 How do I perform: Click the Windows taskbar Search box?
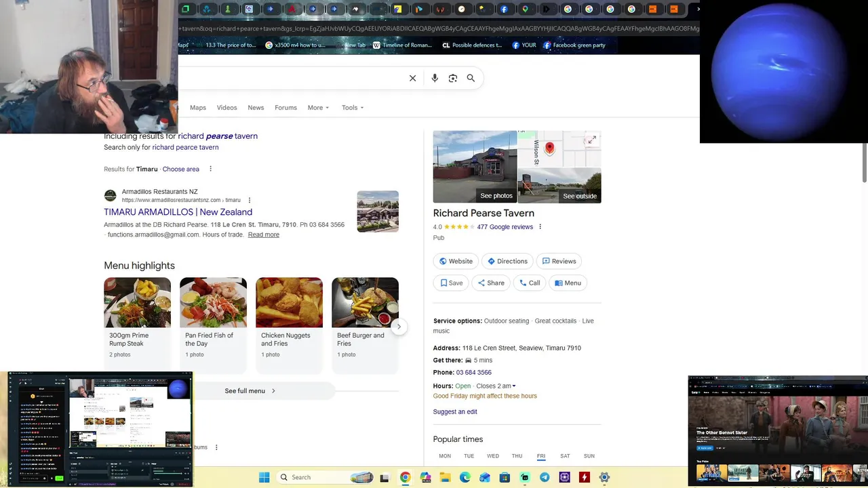(326, 477)
